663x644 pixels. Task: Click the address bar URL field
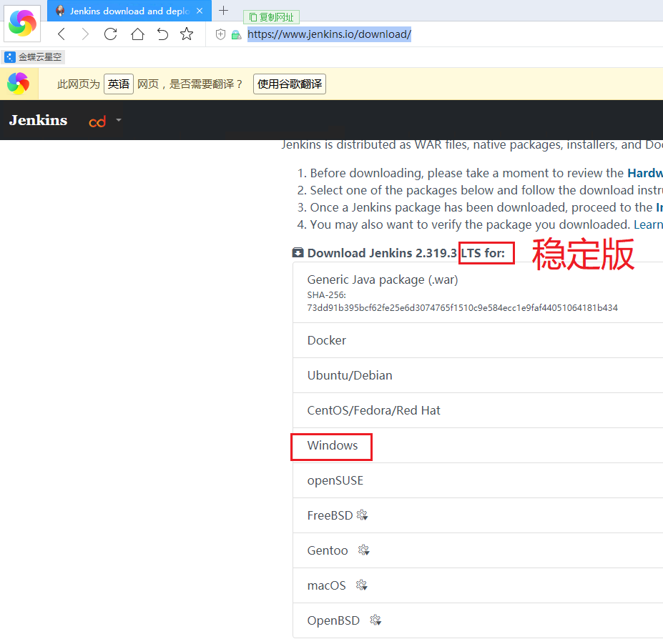click(329, 34)
